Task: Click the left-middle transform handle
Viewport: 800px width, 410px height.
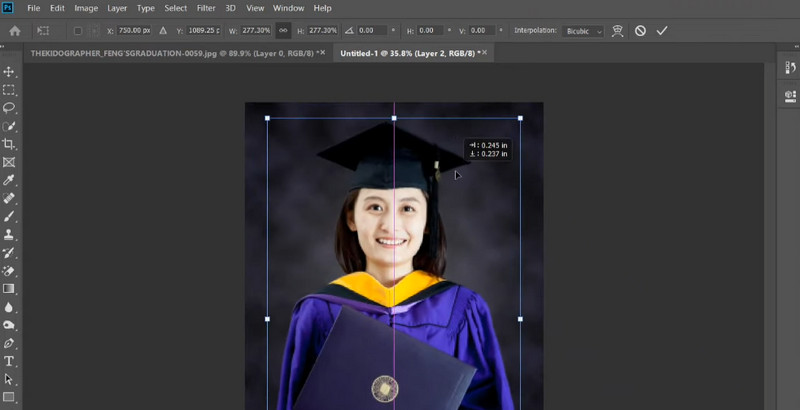Action: coord(267,319)
